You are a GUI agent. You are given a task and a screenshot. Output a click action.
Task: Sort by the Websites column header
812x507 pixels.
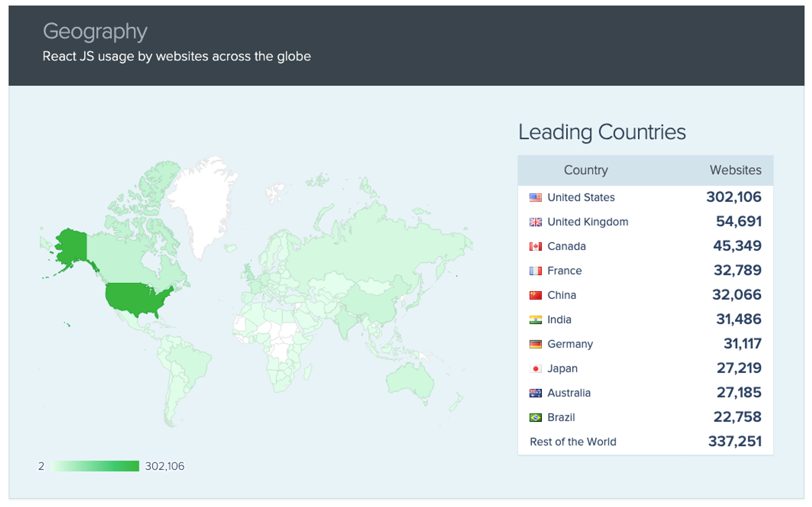click(735, 170)
